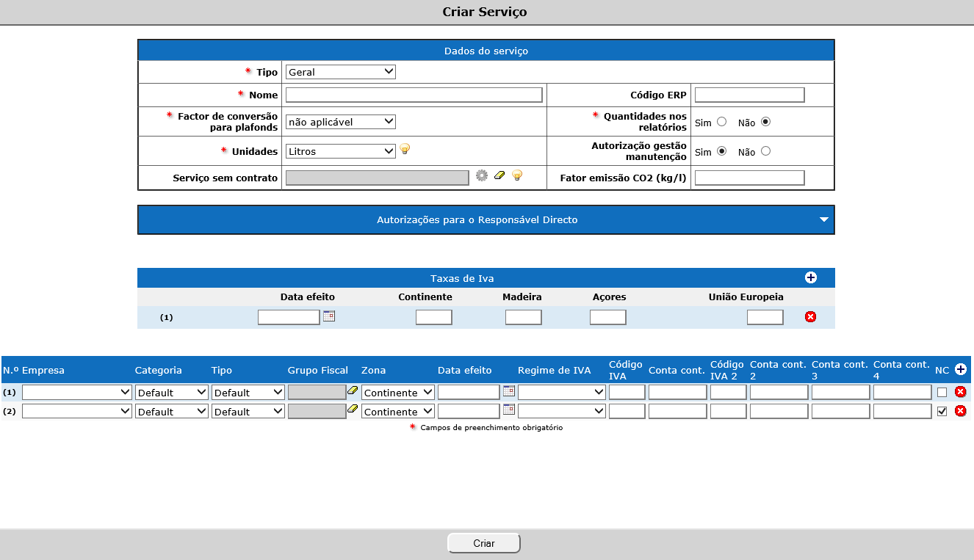Add a new row with Taxas de Iva plus icon
Image resolution: width=974 pixels, height=560 pixels.
point(810,278)
